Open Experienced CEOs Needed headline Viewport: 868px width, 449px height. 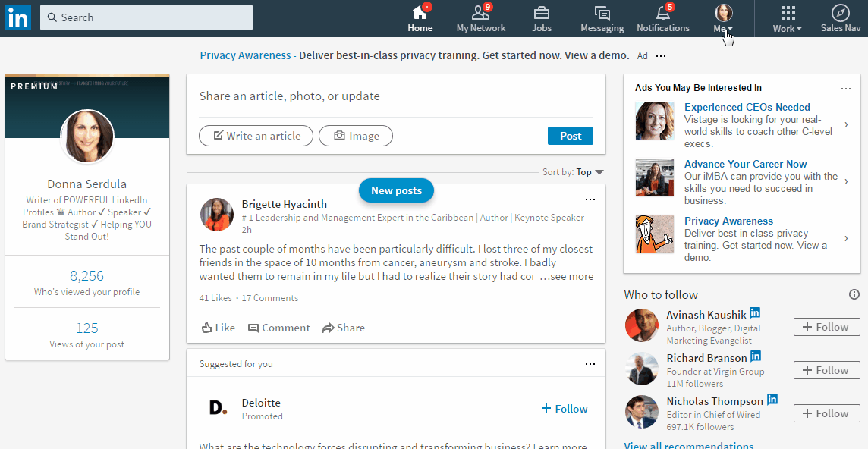pos(747,108)
